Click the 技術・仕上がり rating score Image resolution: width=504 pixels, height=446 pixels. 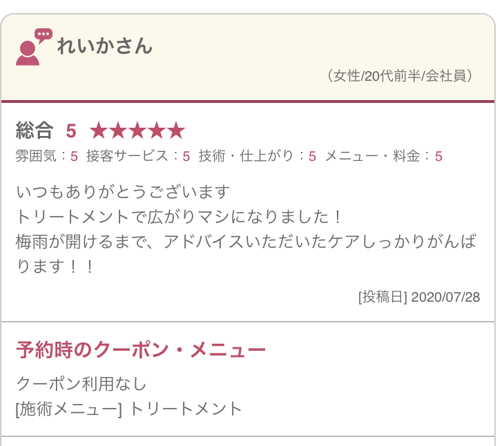click(x=313, y=157)
